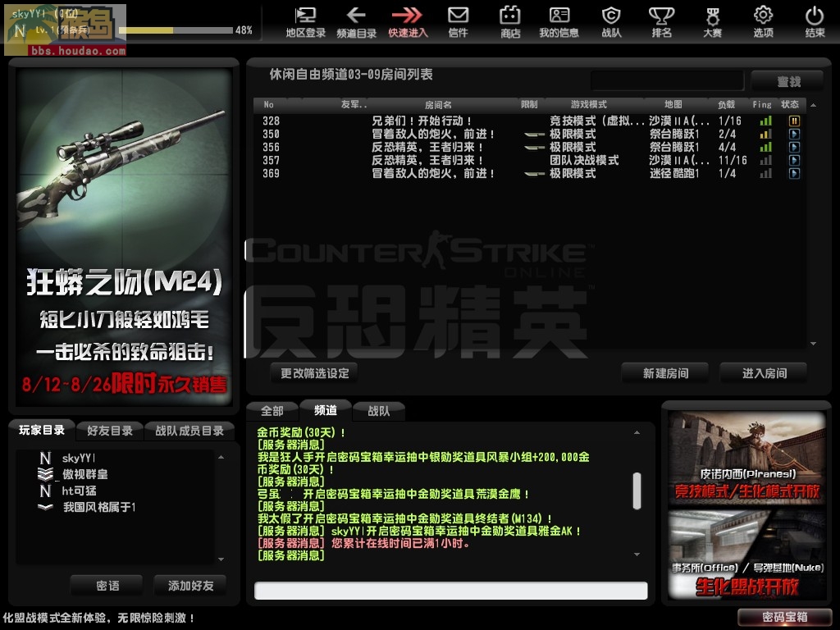Click the player list scroll down arrow

(221, 559)
